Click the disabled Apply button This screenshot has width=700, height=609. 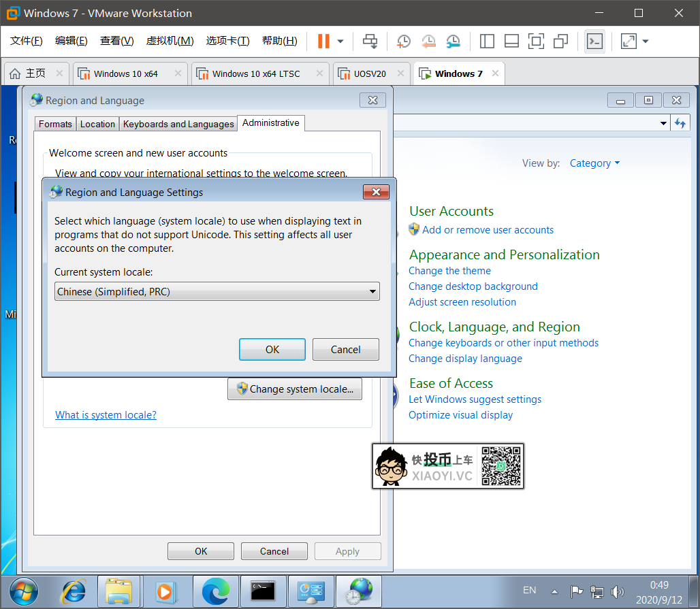click(348, 551)
